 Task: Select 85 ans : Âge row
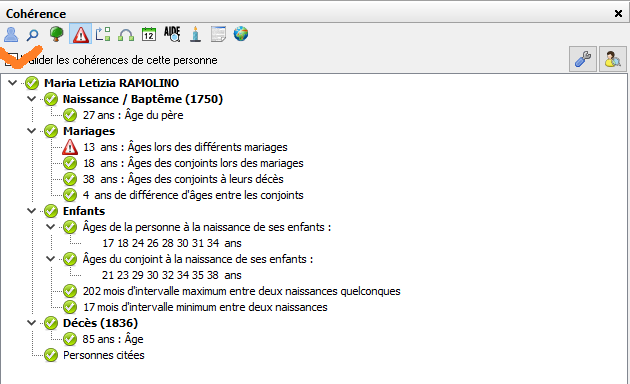click(113, 339)
